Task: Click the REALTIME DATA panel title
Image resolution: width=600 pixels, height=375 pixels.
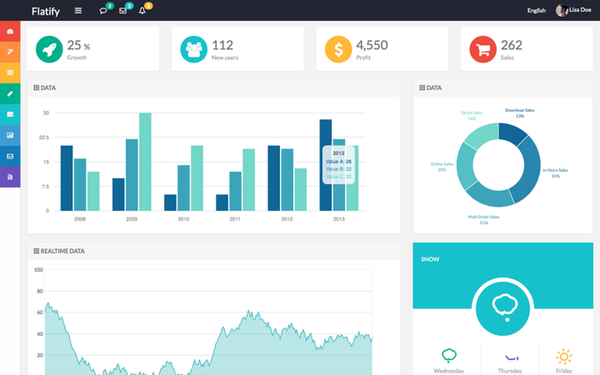Action: click(x=63, y=251)
